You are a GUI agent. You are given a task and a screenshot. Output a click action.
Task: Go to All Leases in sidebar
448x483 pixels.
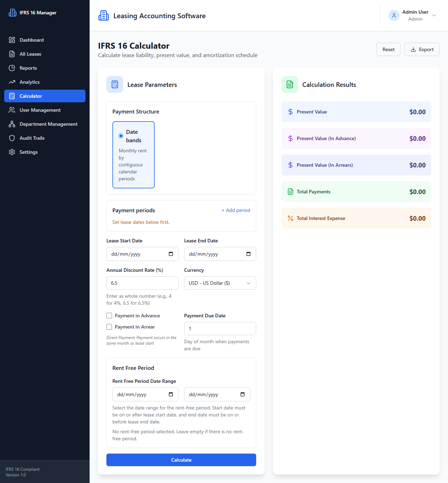click(x=45, y=54)
